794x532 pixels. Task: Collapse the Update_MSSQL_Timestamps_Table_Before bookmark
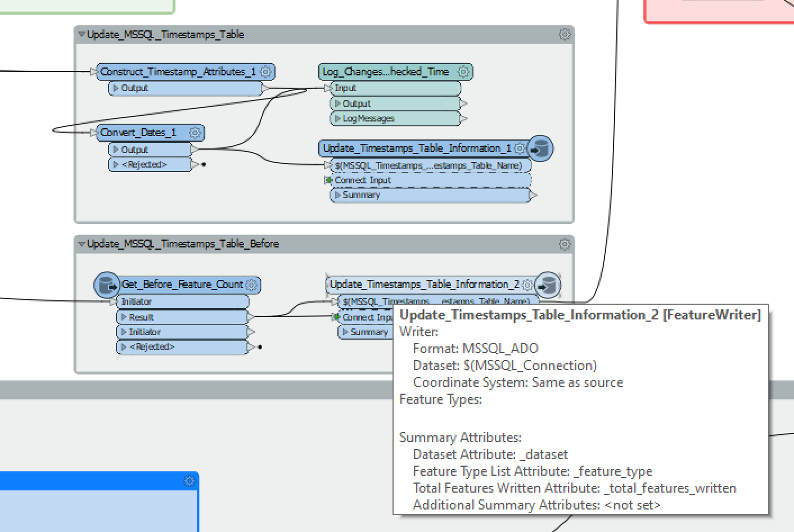pyautogui.click(x=82, y=244)
